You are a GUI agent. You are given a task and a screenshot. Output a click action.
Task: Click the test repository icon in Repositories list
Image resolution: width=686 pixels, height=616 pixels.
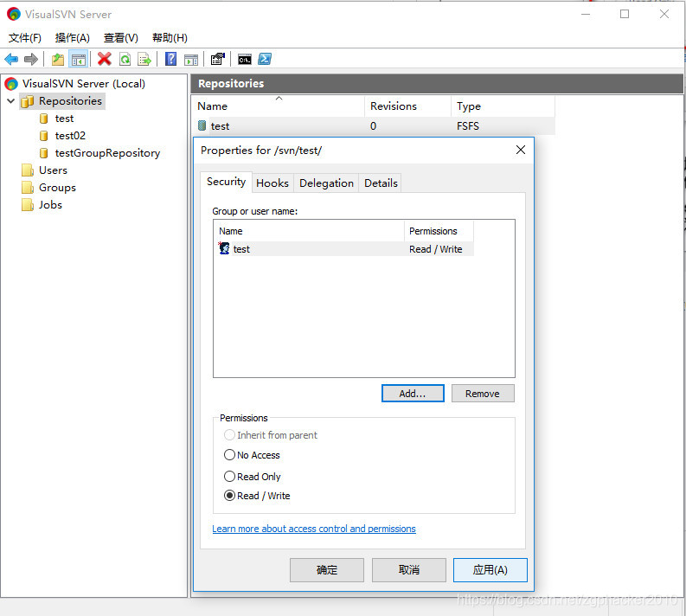click(202, 125)
